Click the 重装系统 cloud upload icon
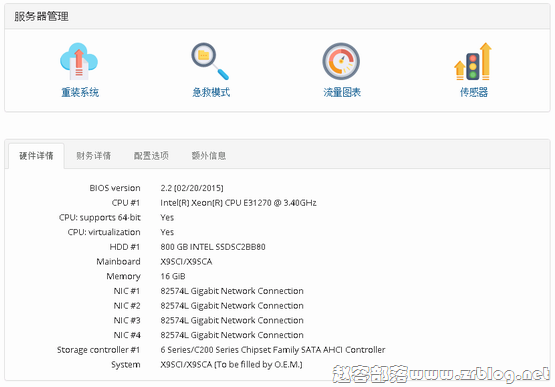This screenshot has height=387, width=555. [x=79, y=61]
